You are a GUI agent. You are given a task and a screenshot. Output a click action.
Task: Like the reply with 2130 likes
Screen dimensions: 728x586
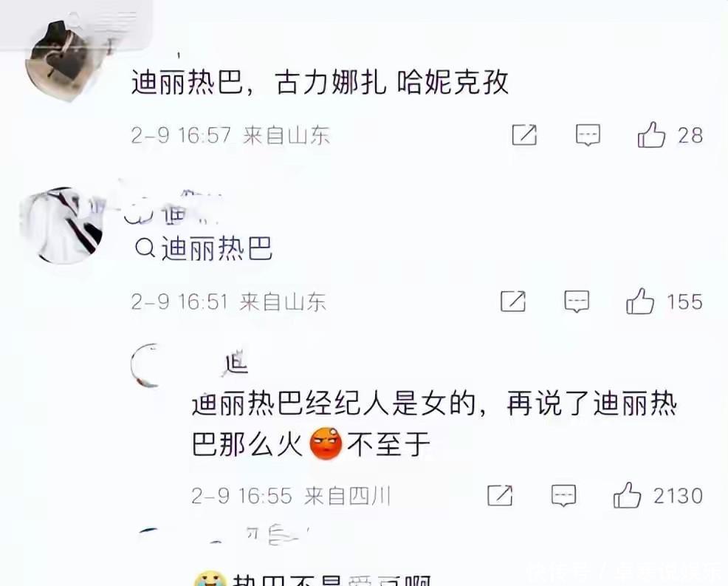point(628,495)
